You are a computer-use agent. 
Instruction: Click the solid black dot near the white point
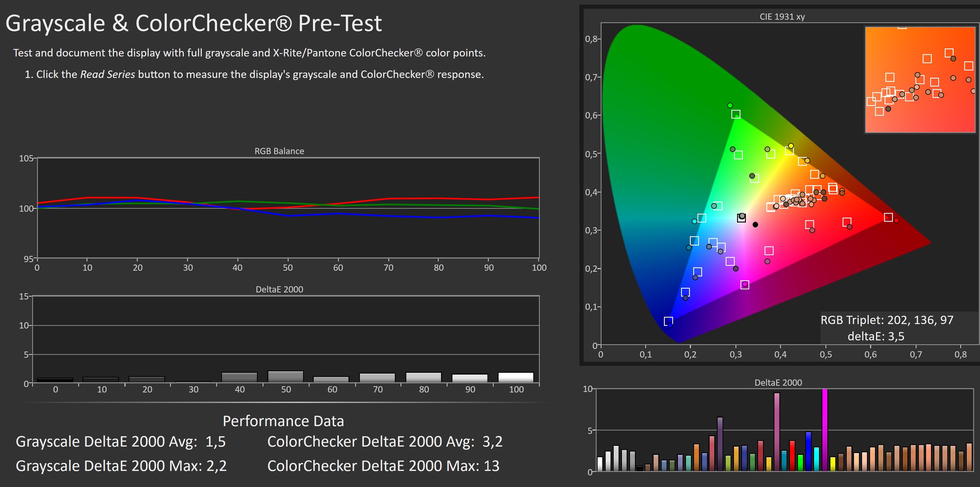point(755,225)
